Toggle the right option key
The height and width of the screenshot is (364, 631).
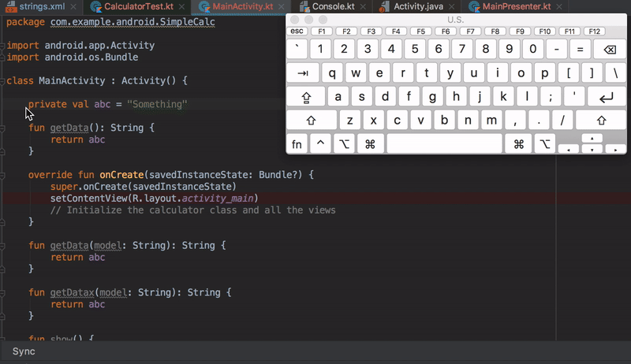tap(545, 144)
